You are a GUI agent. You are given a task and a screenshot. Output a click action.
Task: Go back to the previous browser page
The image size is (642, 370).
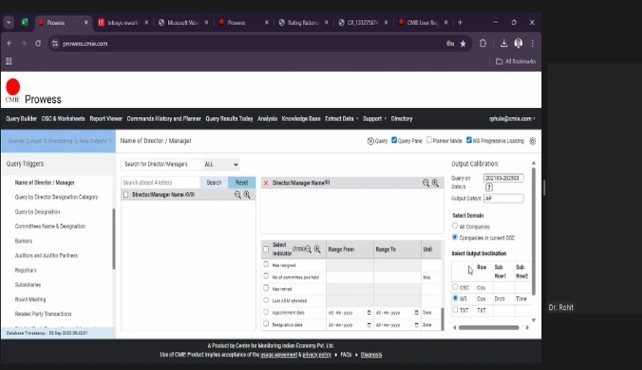coord(9,43)
